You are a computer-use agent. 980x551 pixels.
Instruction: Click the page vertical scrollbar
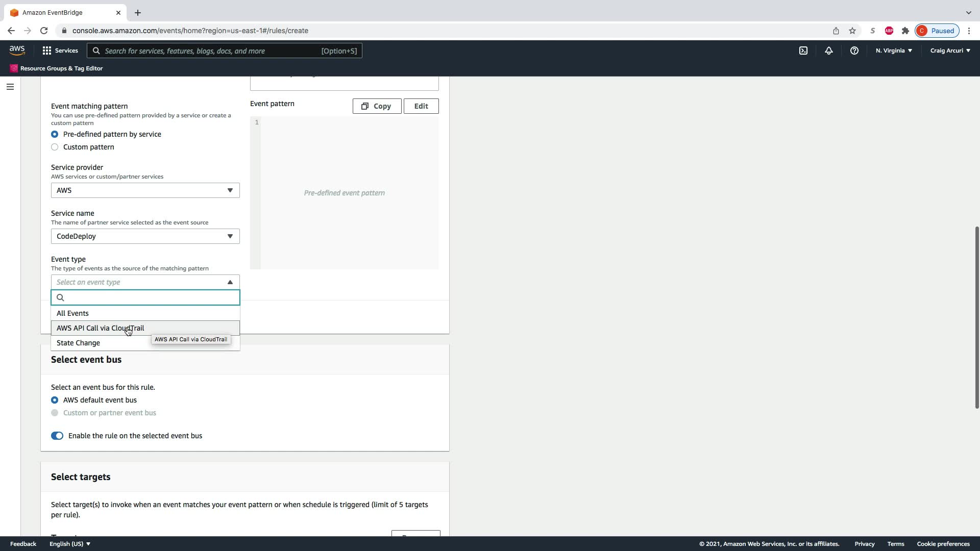coord(976,316)
